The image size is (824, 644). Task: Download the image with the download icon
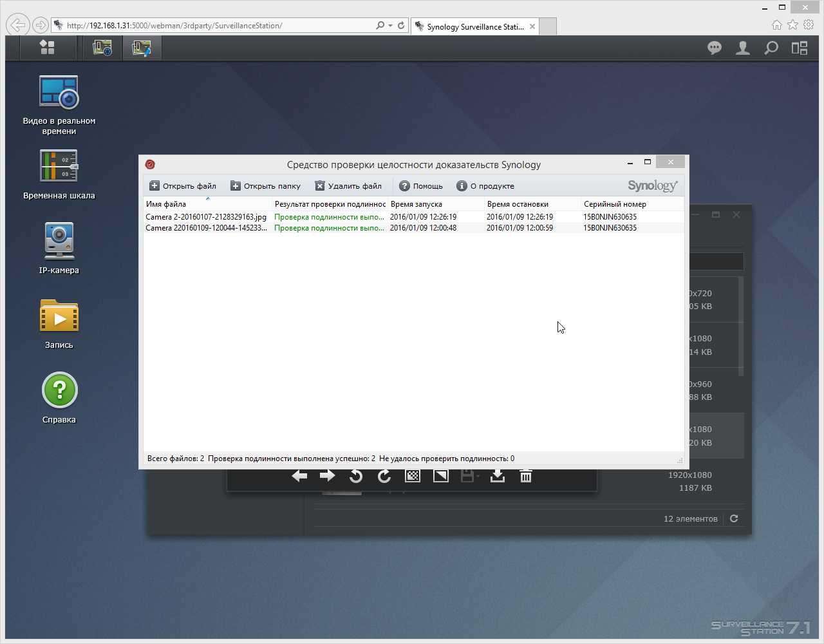[x=498, y=476]
